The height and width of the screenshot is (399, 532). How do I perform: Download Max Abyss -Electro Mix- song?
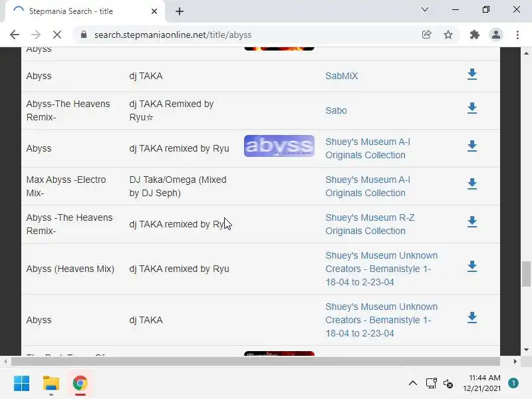click(472, 184)
